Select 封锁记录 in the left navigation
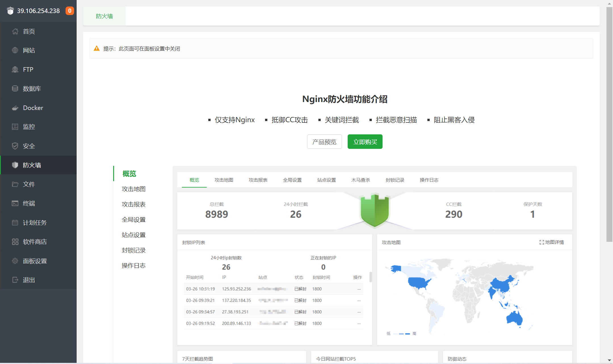The image size is (613, 364). point(133,250)
